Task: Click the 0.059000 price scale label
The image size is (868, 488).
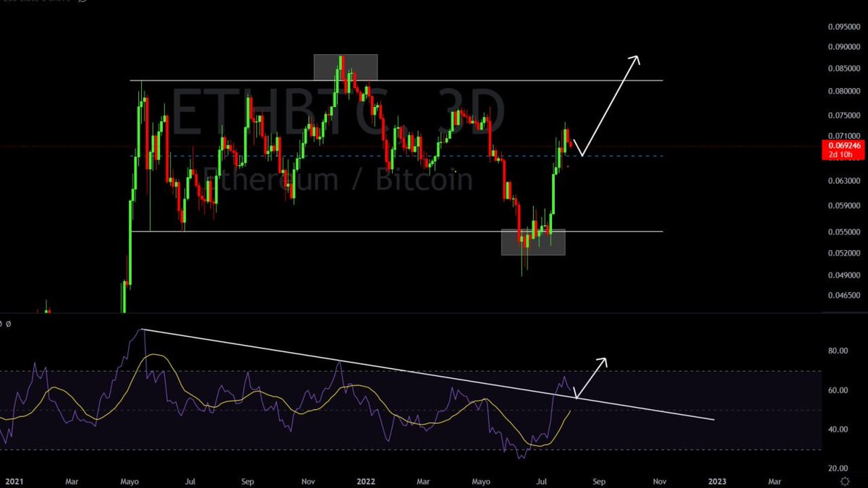Action: coord(844,205)
